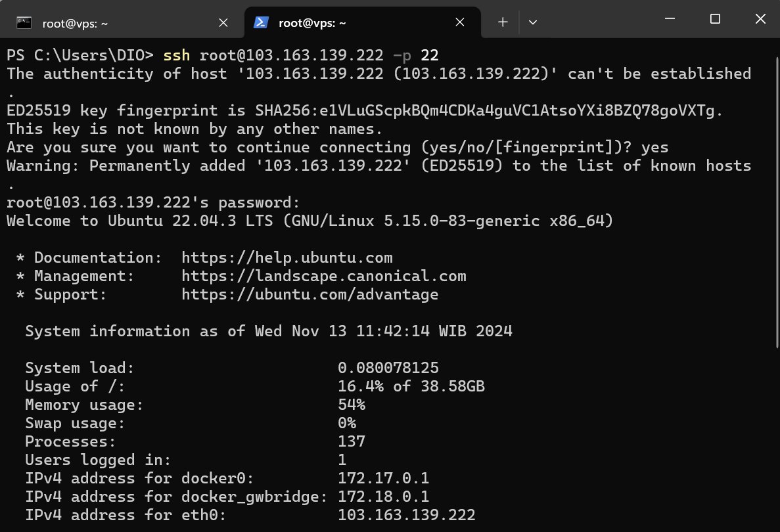Minimize the terminal window
This screenshot has width=780, height=532.
click(x=670, y=19)
